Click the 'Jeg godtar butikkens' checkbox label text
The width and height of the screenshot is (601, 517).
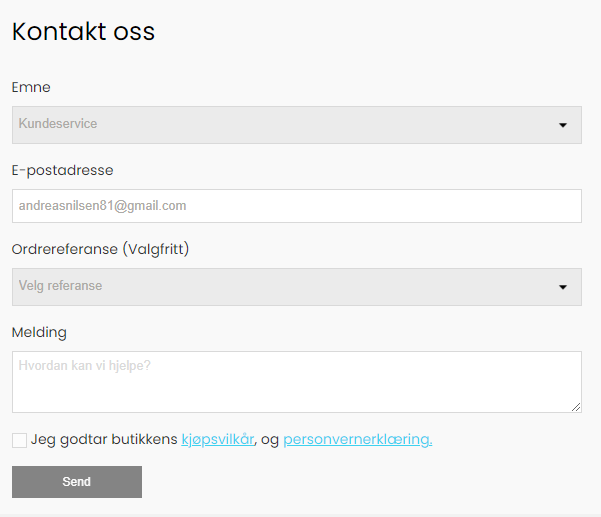click(x=104, y=439)
